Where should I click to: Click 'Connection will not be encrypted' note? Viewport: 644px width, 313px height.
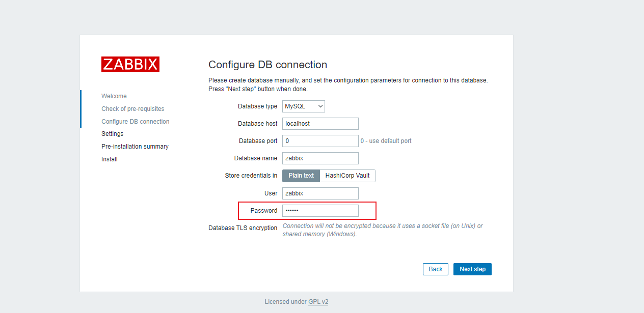click(x=383, y=230)
